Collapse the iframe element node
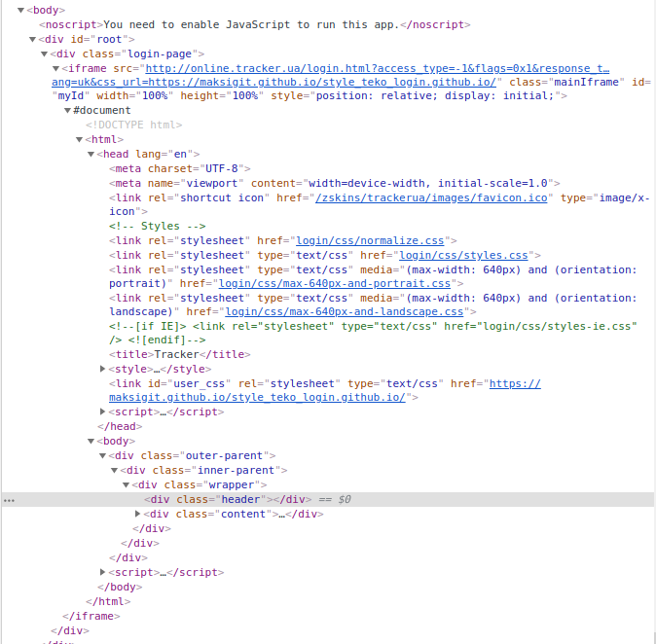The width and height of the screenshot is (656, 644). 55,69
